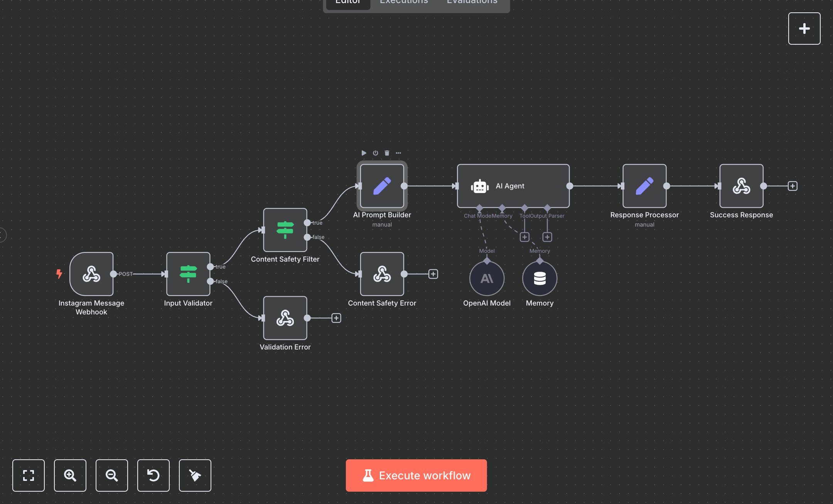Add a node after Validation Error output
This screenshot has height=504, width=833.
point(337,318)
